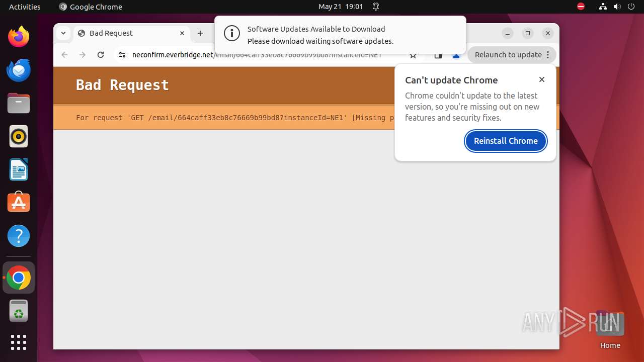Open Firefox from the dock
The image size is (644, 362).
(19, 37)
